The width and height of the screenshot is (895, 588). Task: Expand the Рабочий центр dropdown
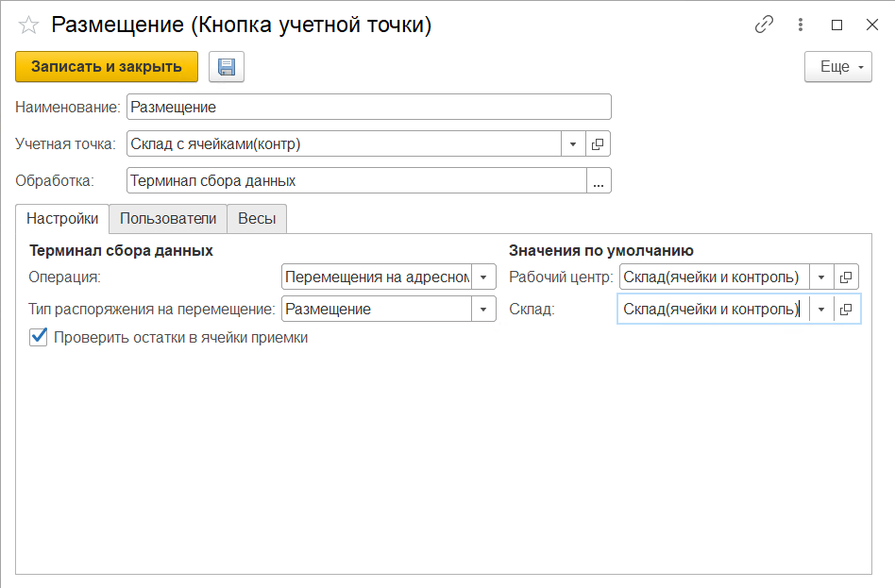pyautogui.click(x=821, y=277)
